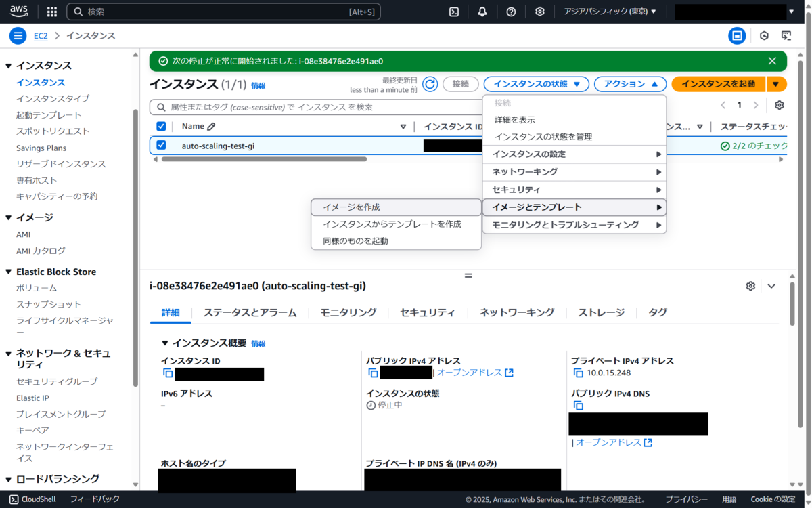
Task: Open Name column filter dropdown arrow
Action: pyautogui.click(x=403, y=127)
